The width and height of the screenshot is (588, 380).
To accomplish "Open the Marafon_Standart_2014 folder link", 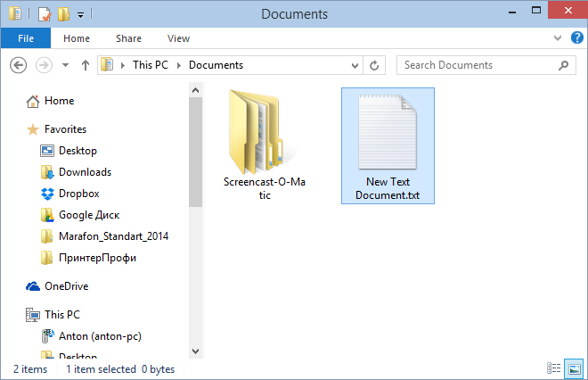I will click(x=114, y=236).
